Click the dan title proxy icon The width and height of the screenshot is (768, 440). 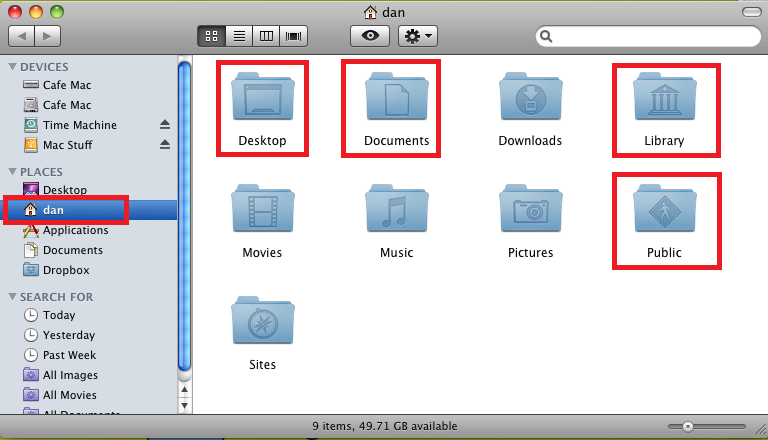(x=370, y=12)
